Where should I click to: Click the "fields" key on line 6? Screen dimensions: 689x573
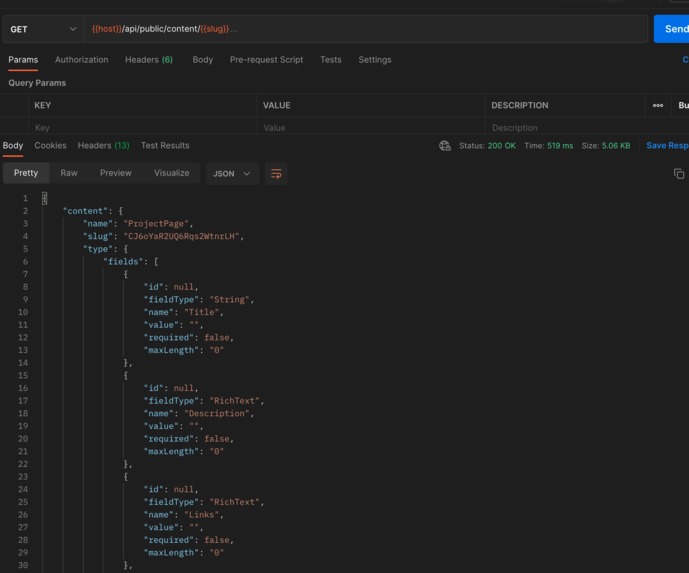tap(123, 262)
